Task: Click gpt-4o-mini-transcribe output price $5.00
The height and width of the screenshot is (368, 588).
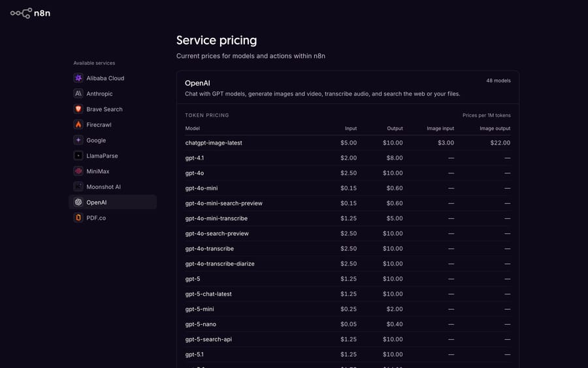Action: pos(395,218)
